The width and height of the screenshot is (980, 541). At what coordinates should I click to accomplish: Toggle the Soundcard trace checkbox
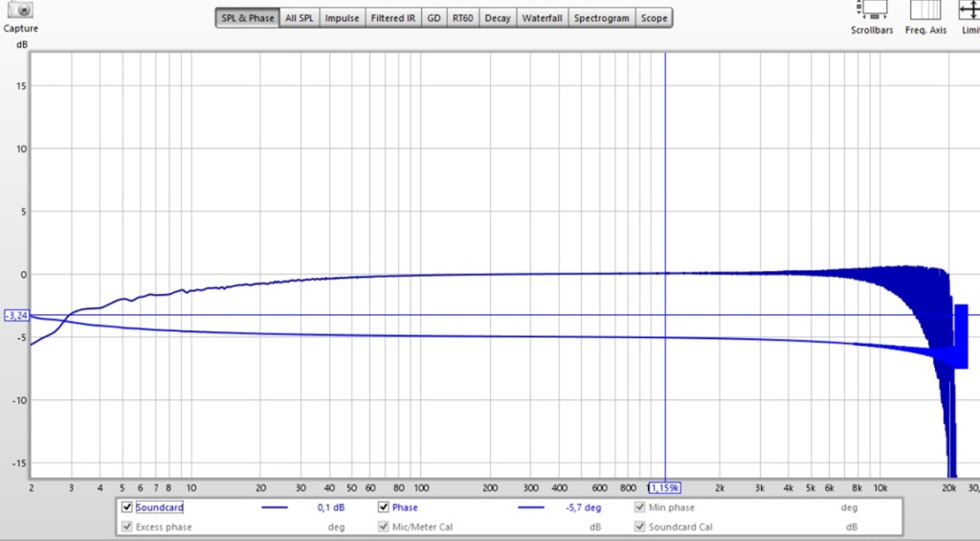point(127,507)
